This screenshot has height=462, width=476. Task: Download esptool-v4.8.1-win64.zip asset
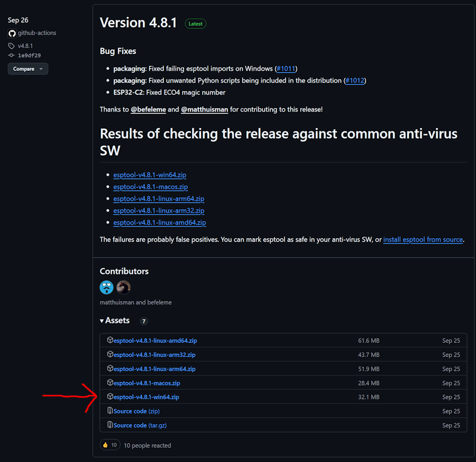coord(146,397)
